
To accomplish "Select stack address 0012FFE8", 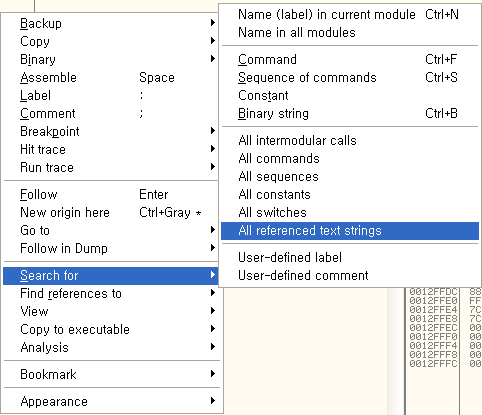I will point(433,319).
